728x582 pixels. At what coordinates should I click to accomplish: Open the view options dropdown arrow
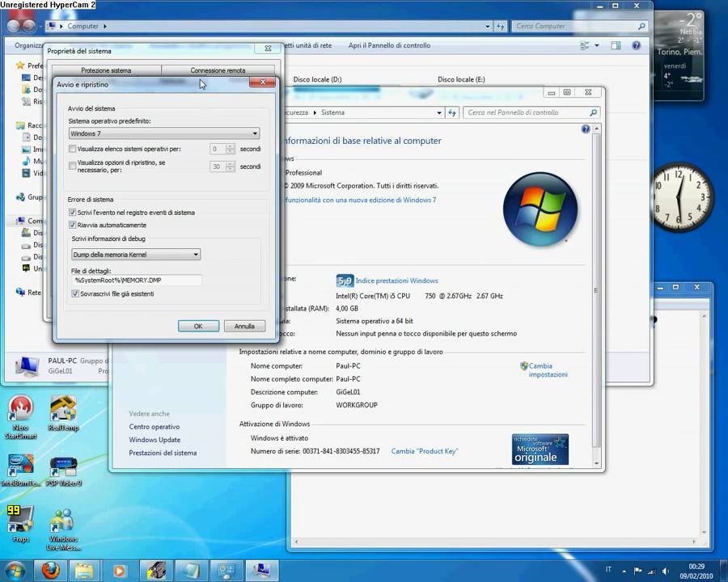[x=597, y=45]
